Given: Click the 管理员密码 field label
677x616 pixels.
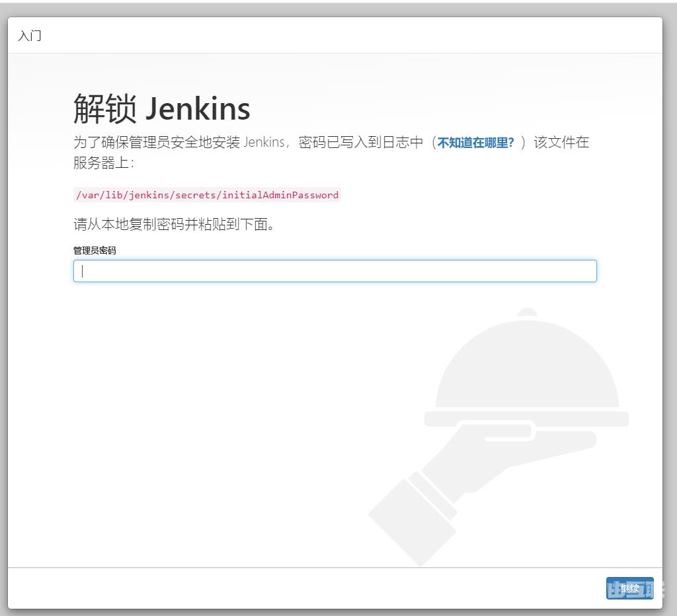Looking at the screenshot, I should tap(95, 250).
